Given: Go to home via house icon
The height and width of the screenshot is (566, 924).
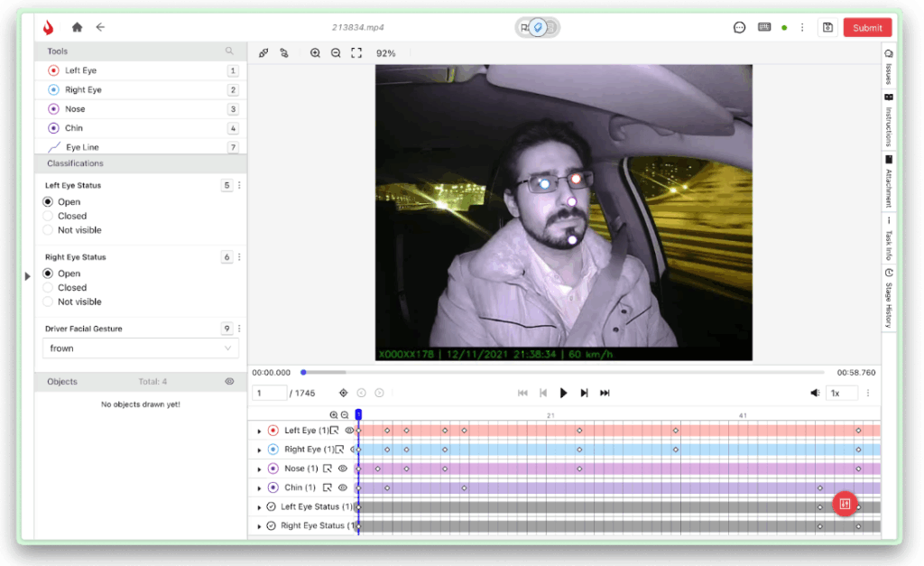Looking at the screenshot, I should click(78, 27).
